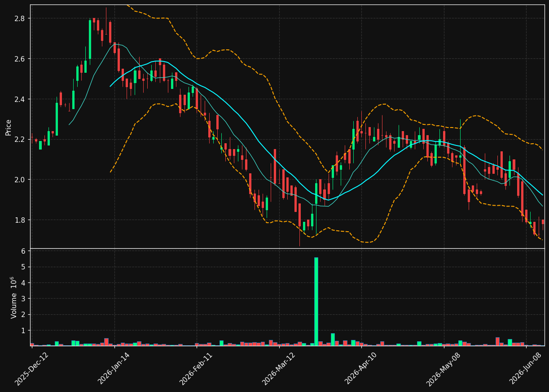549x392 pixels.
Task: Click the 2026-Apr-10 date label
Action: 361,369
